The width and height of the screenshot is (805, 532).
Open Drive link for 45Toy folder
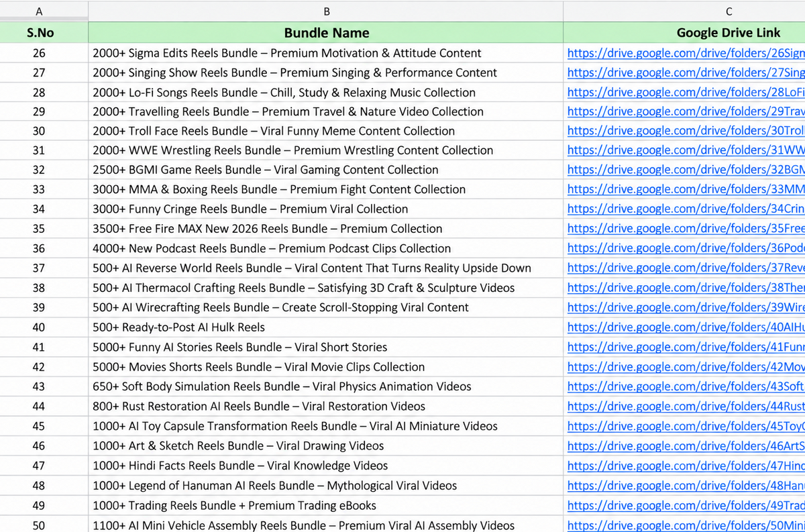(686, 426)
